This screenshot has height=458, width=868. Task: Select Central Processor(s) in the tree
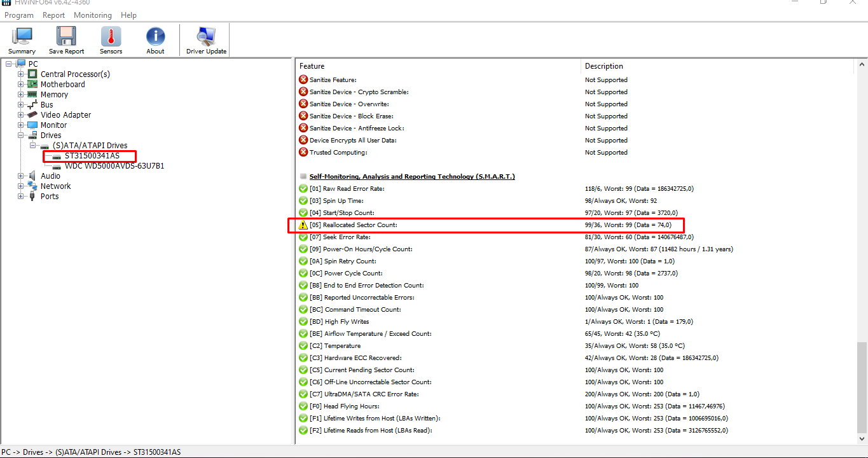point(75,74)
